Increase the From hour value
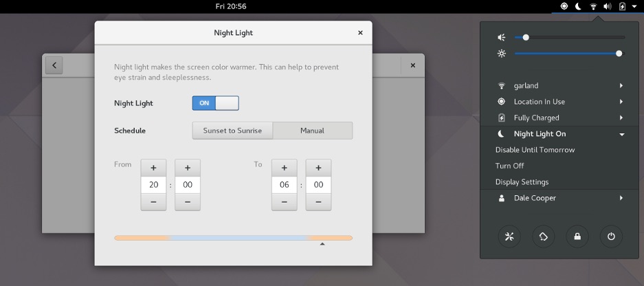644x286 pixels. point(153,168)
